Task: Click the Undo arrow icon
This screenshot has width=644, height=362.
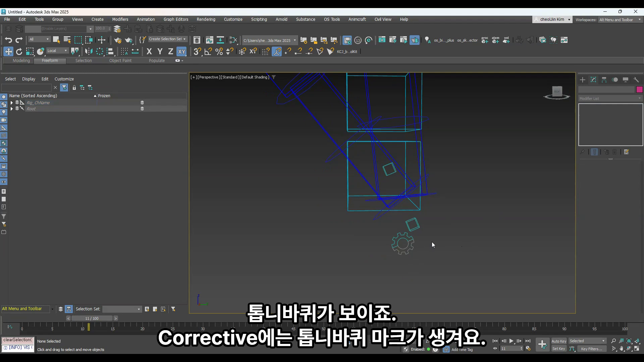Action: (x=8, y=40)
